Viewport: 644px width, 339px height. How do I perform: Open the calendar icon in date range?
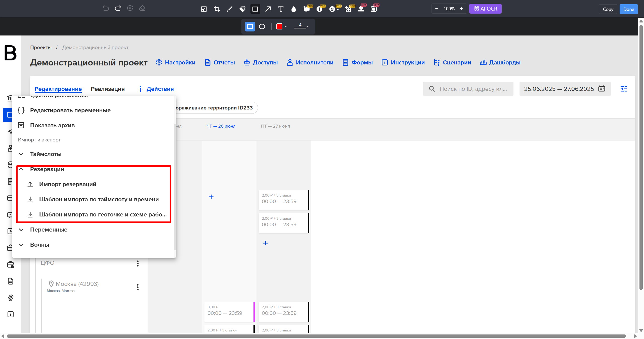(x=602, y=89)
